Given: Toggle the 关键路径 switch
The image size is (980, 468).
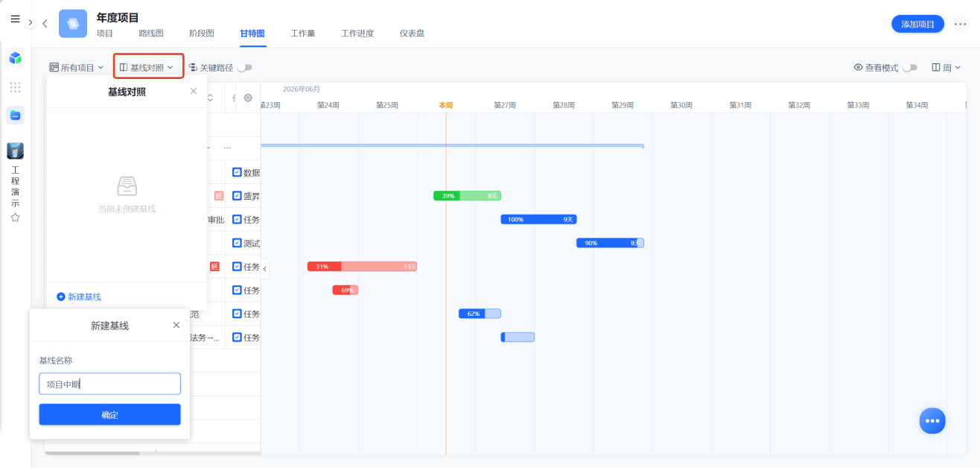Looking at the screenshot, I should pyautogui.click(x=244, y=67).
